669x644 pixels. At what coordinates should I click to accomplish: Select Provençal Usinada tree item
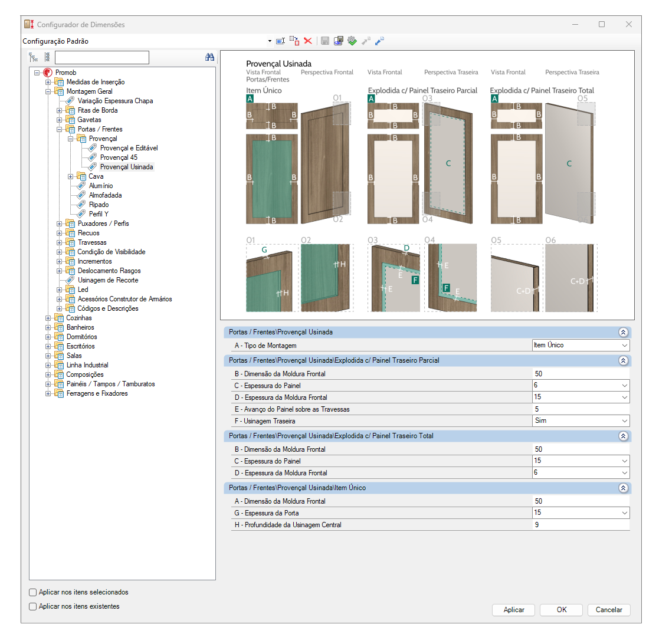pyautogui.click(x=127, y=167)
